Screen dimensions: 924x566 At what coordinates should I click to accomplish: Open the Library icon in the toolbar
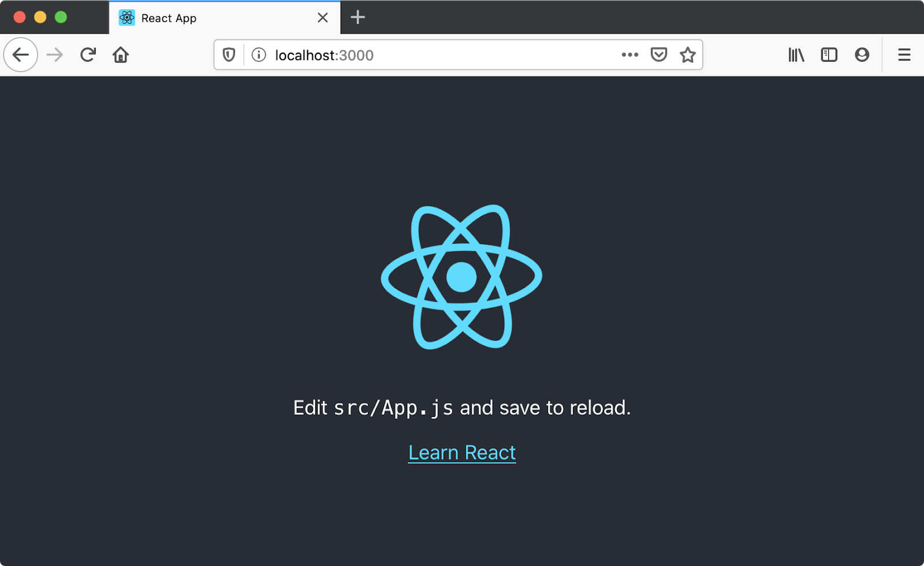(796, 55)
